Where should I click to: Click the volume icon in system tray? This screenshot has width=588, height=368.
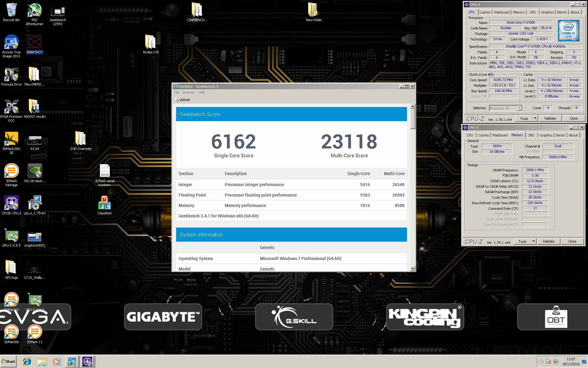point(541,362)
